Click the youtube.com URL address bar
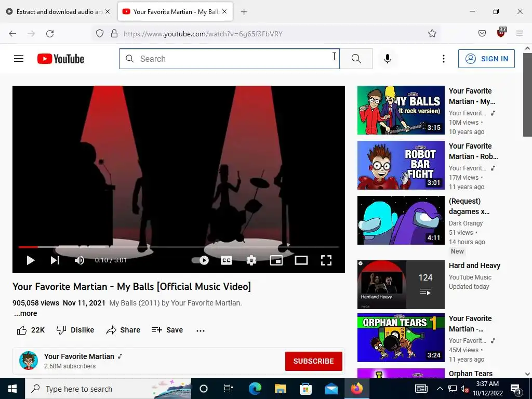The width and height of the screenshot is (532, 399). [x=203, y=34]
